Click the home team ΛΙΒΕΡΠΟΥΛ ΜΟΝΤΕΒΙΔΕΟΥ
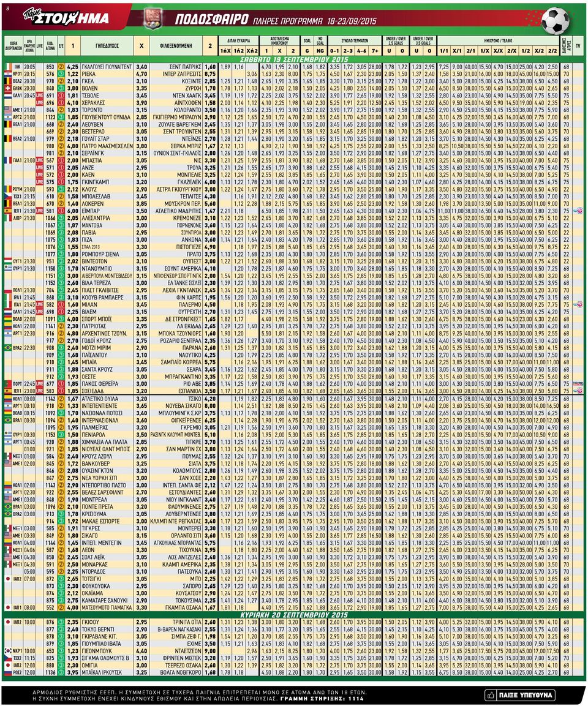The height and width of the screenshot is (706, 588). point(107,276)
